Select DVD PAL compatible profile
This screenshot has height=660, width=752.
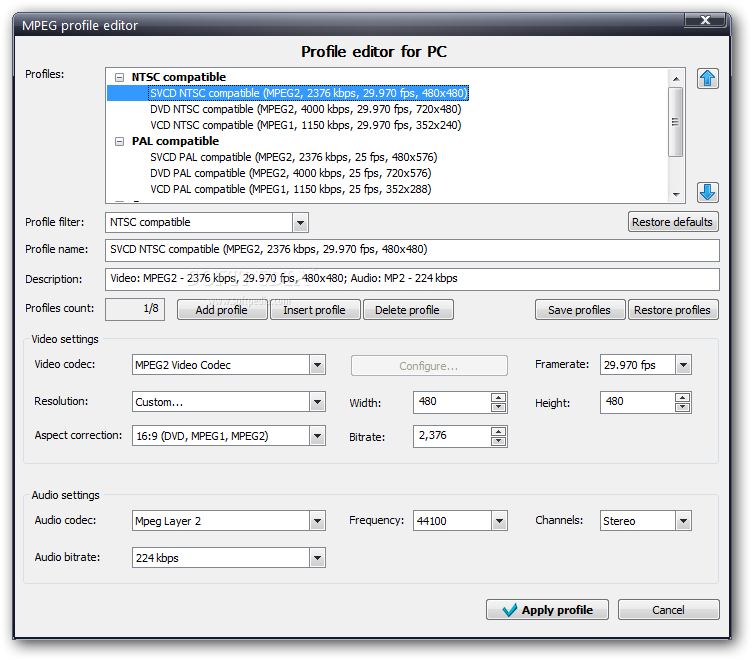[291, 173]
